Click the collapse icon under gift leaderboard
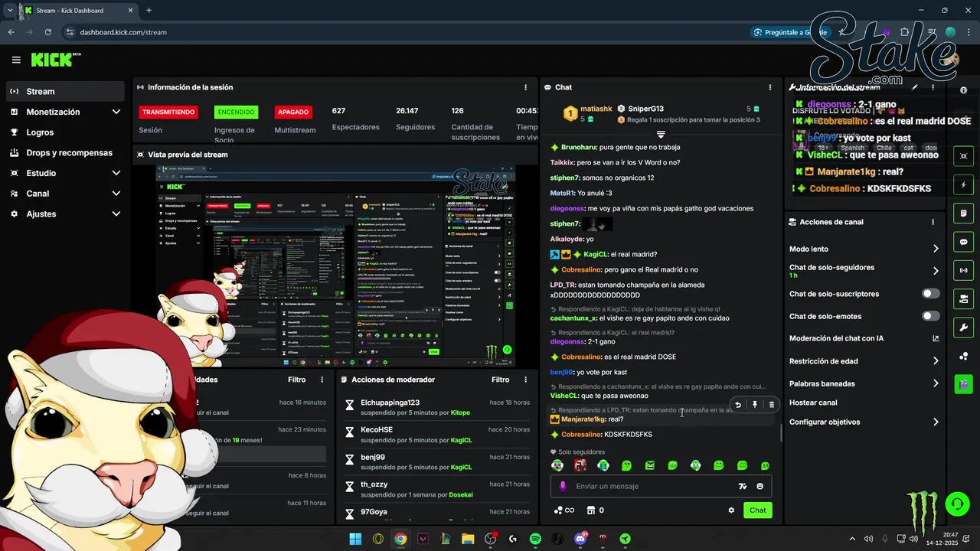This screenshot has width=980, height=551. point(661,135)
